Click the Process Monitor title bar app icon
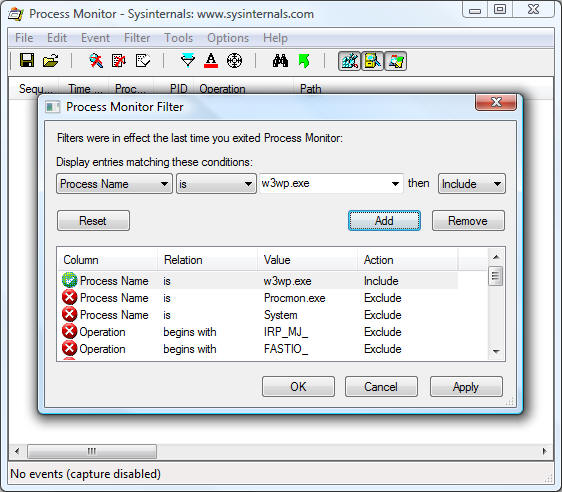Screen dimensions: 562x492 16,14
